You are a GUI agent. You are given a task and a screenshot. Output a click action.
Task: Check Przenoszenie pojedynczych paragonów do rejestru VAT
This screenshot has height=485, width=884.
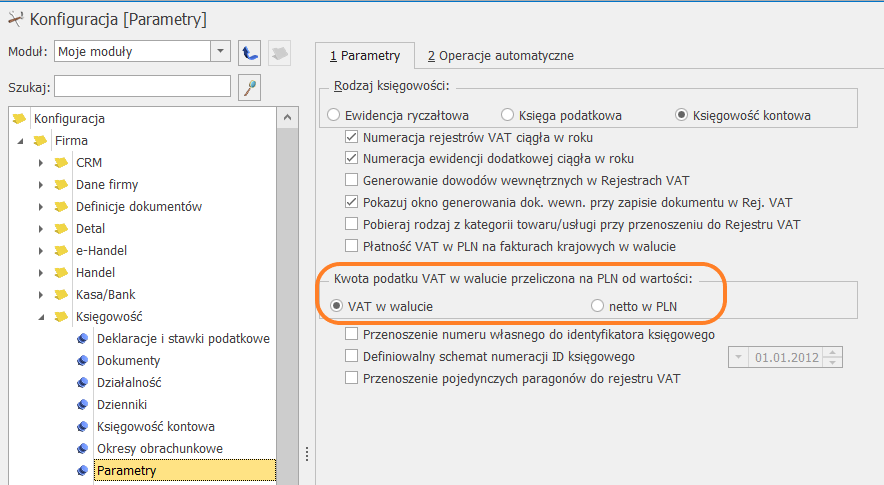click(x=351, y=378)
